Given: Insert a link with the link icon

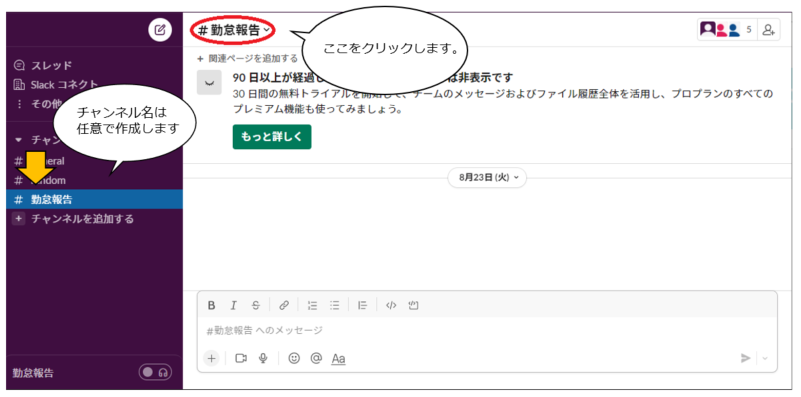Looking at the screenshot, I should click(x=284, y=306).
